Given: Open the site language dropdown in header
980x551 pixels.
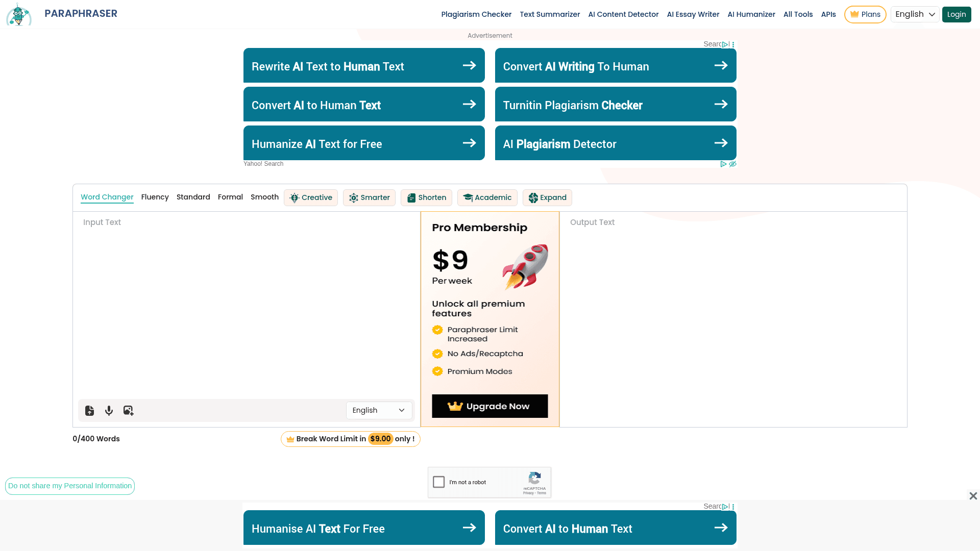Looking at the screenshot, I should pyautogui.click(x=915, y=14).
